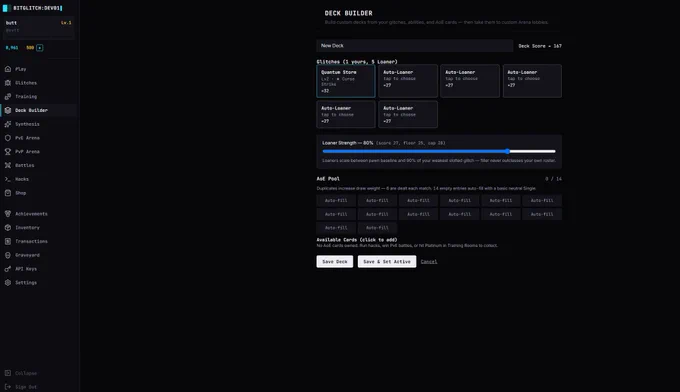Click the BITGLITCH logo icon
This screenshot has width=680, height=392.
tap(6, 8)
